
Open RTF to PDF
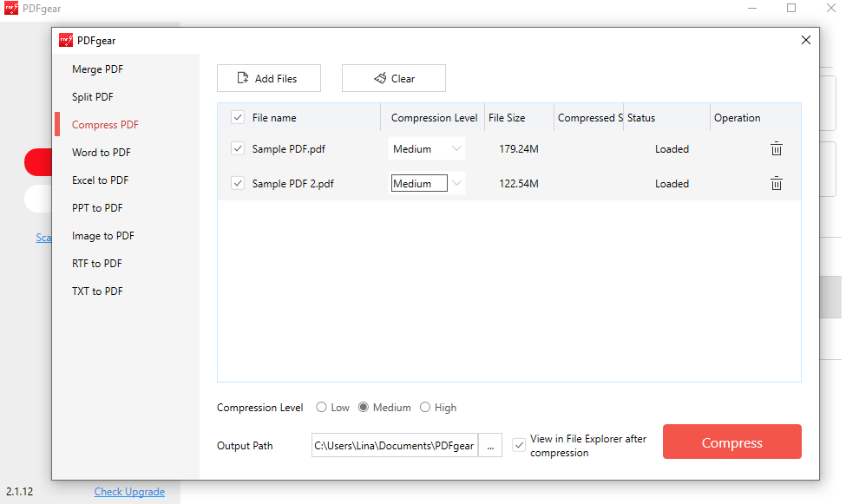(x=97, y=264)
